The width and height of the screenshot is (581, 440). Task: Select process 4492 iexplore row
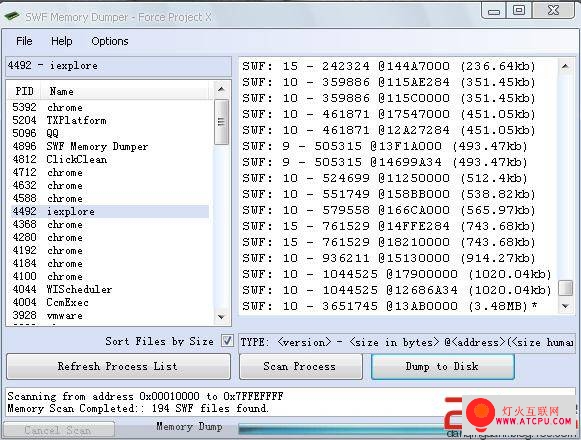coord(109,211)
